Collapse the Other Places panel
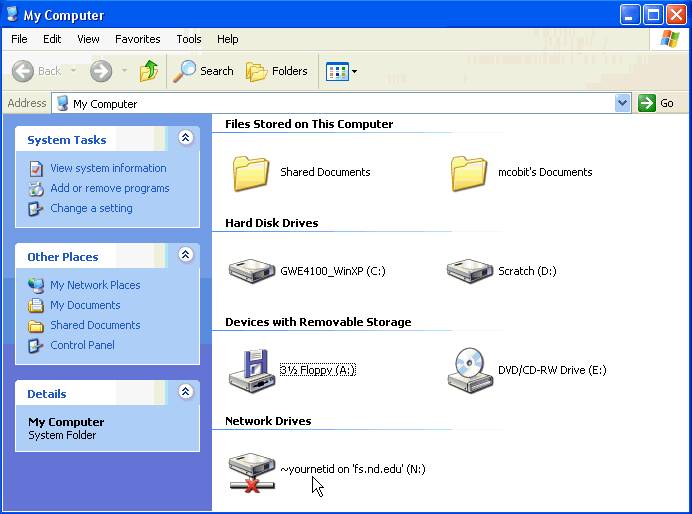 (185, 256)
